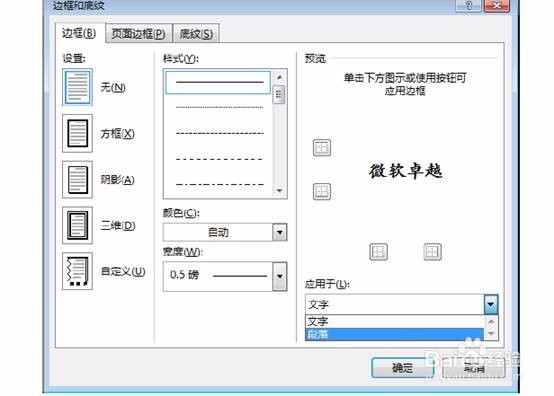Screen dimensions: 554x396
Task: Click the 阴影(A) setting label
Action: [x=117, y=180]
